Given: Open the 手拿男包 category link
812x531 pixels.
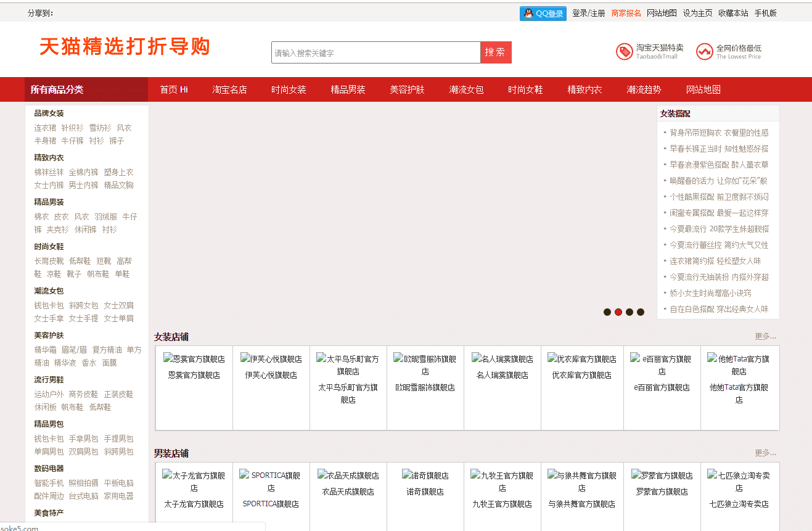Looking at the screenshot, I should tap(83, 438).
